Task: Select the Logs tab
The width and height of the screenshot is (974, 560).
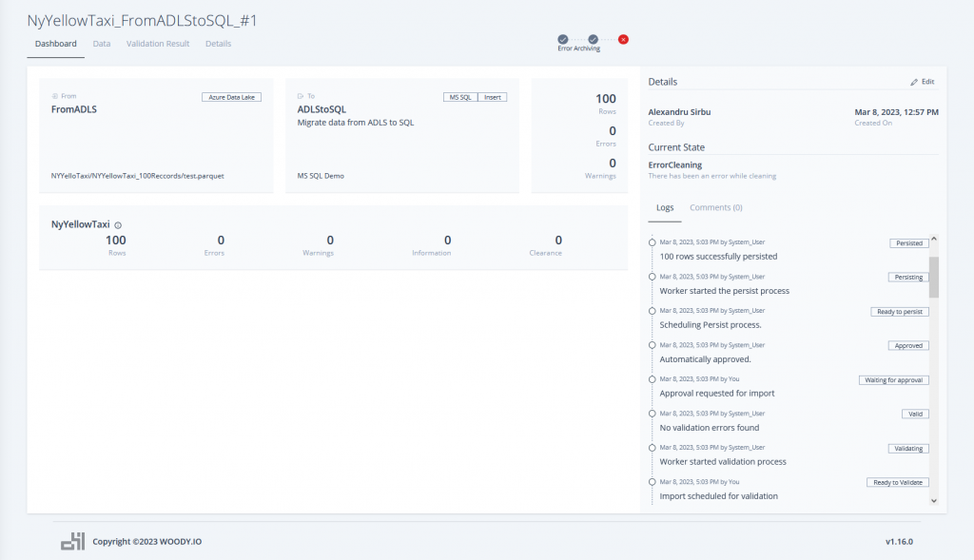Action: pos(665,207)
